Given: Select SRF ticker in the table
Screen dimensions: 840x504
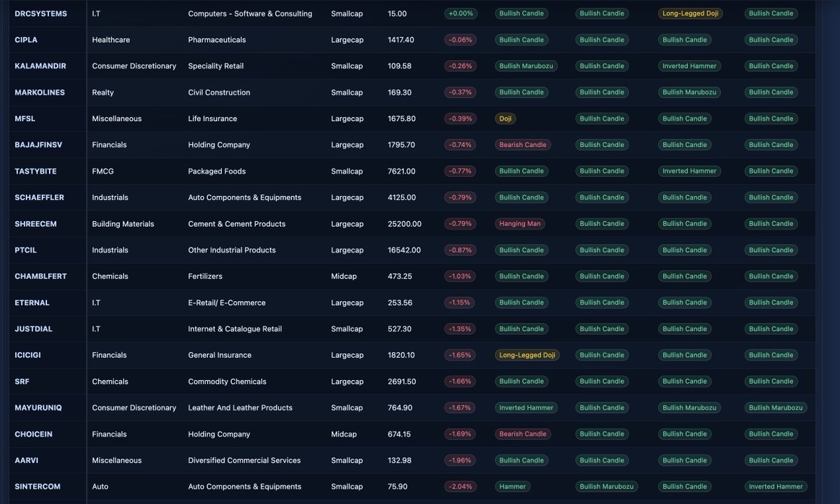Looking at the screenshot, I should click(22, 381).
